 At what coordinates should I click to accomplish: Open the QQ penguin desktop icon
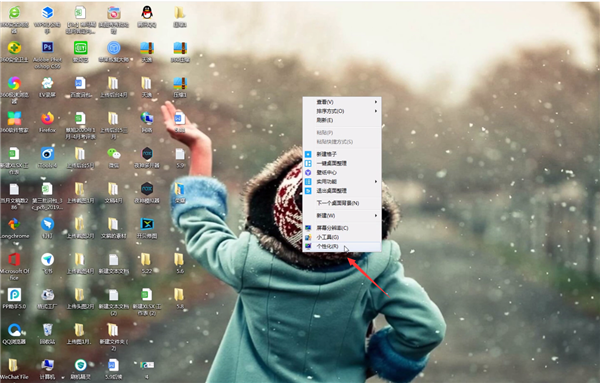(147, 17)
